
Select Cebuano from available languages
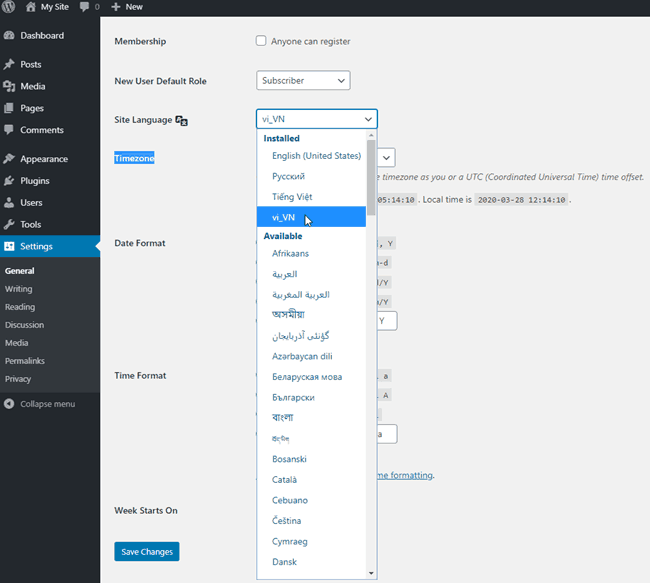(x=290, y=500)
